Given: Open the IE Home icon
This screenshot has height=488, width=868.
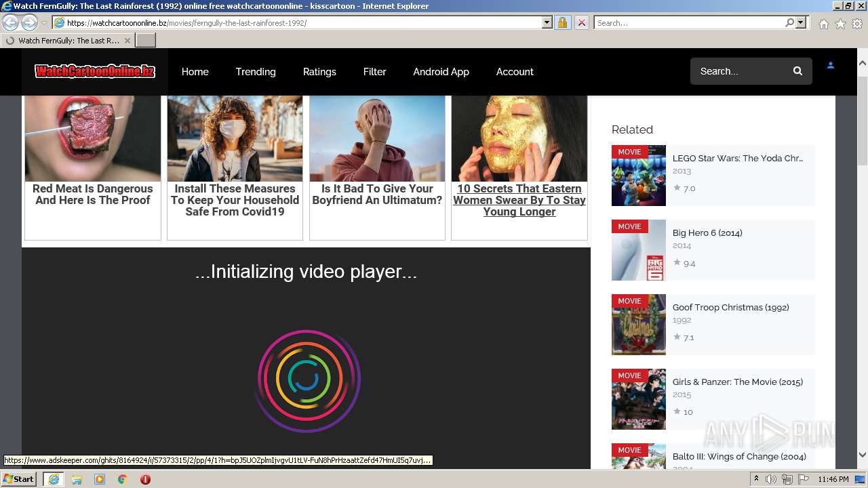Looking at the screenshot, I should point(823,23).
